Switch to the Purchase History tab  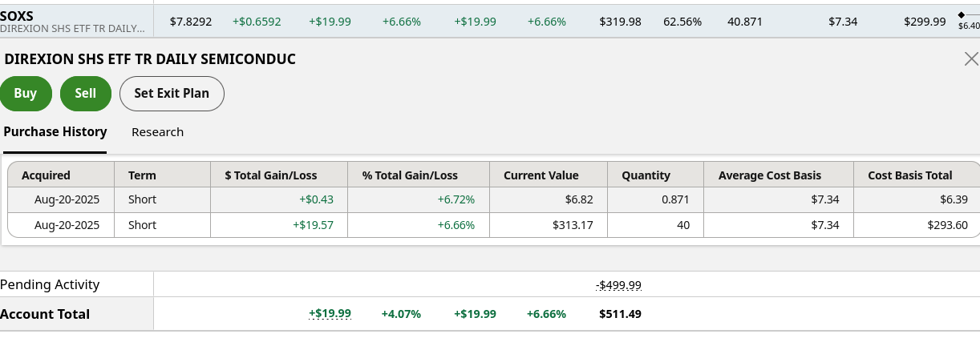[55, 132]
